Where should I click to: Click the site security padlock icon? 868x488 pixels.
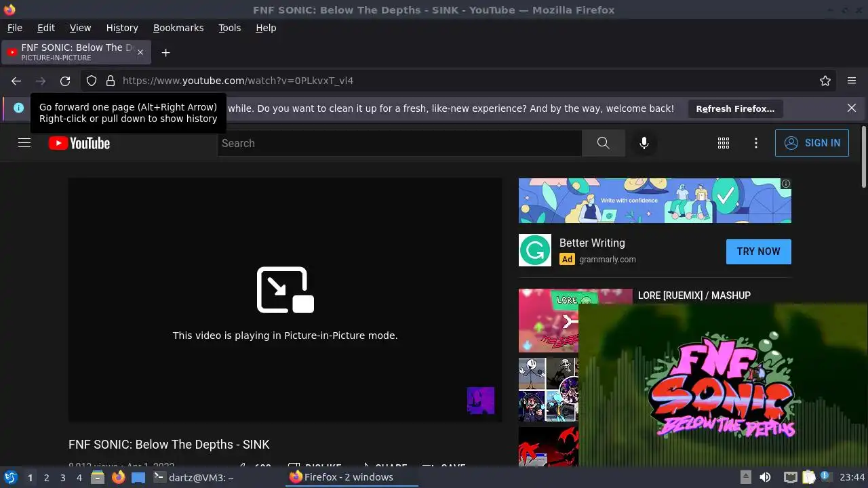coord(111,81)
